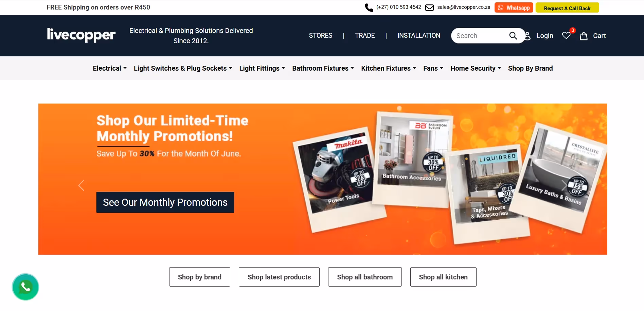The image size is (644, 311).
Task: Click the user account Login icon
Action: click(527, 36)
